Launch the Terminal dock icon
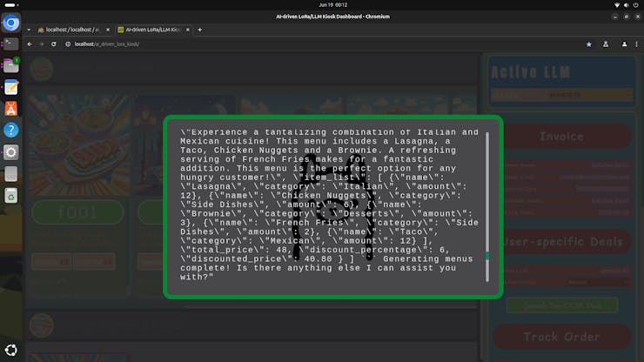644x362 pixels. click(11, 44)
